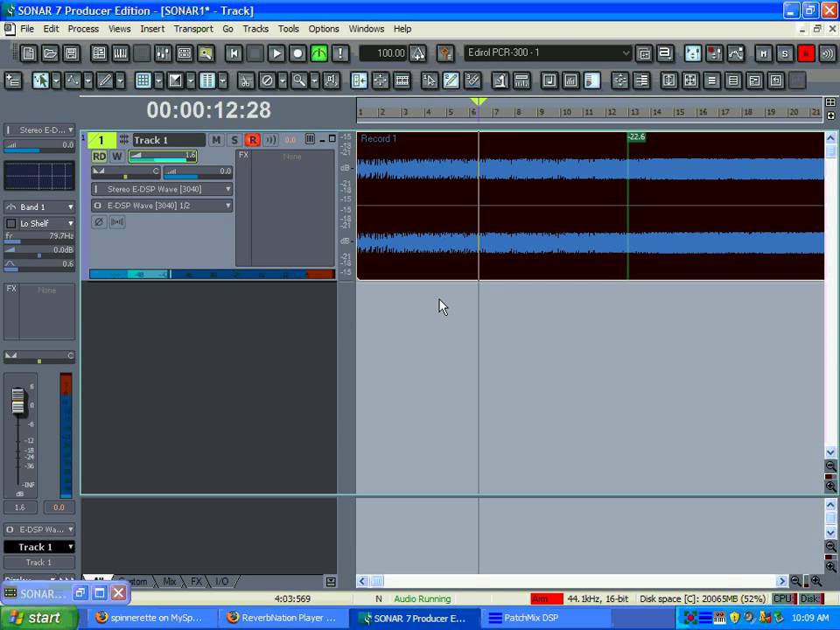Click Track 1 volume slider showing 1.6

tap(163, 156)
